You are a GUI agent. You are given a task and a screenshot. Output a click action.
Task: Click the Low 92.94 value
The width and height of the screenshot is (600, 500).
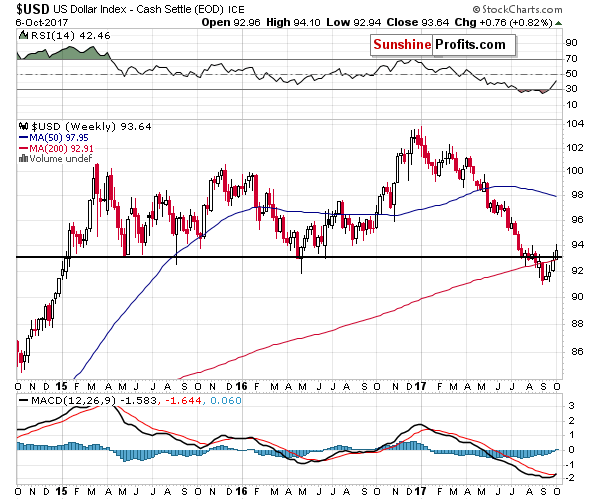353,23
